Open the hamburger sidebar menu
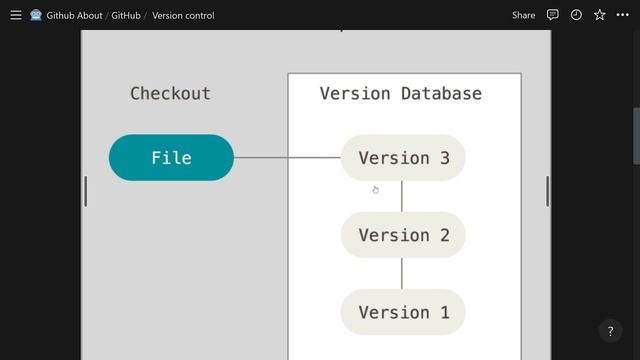Image resolution: width=640 pixels, height=360 pixels. (16, 15)
